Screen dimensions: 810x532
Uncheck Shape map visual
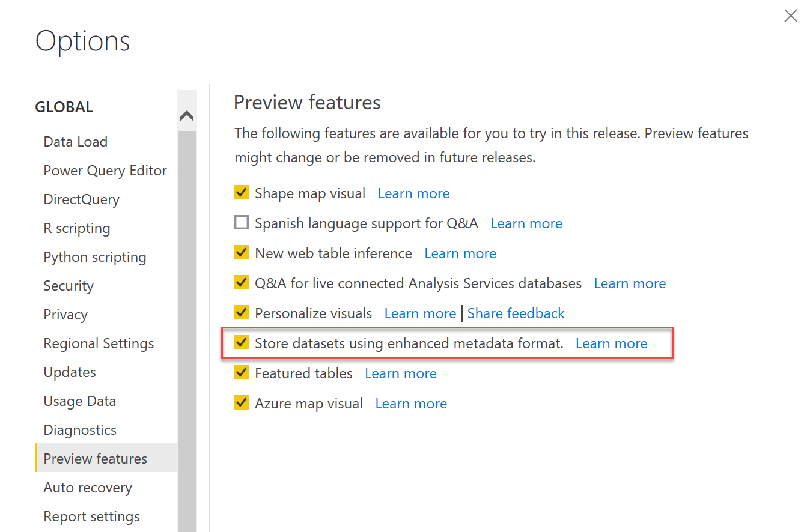(242, 193)
